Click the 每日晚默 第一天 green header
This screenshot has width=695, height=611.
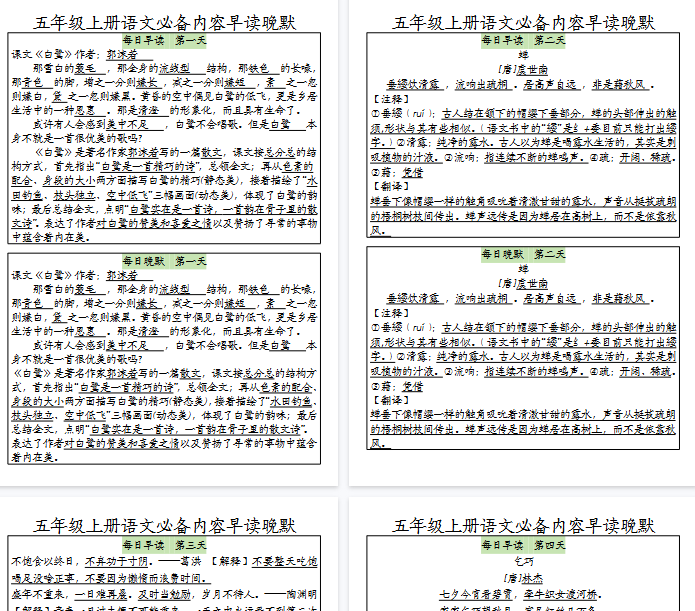pos(164,260)
